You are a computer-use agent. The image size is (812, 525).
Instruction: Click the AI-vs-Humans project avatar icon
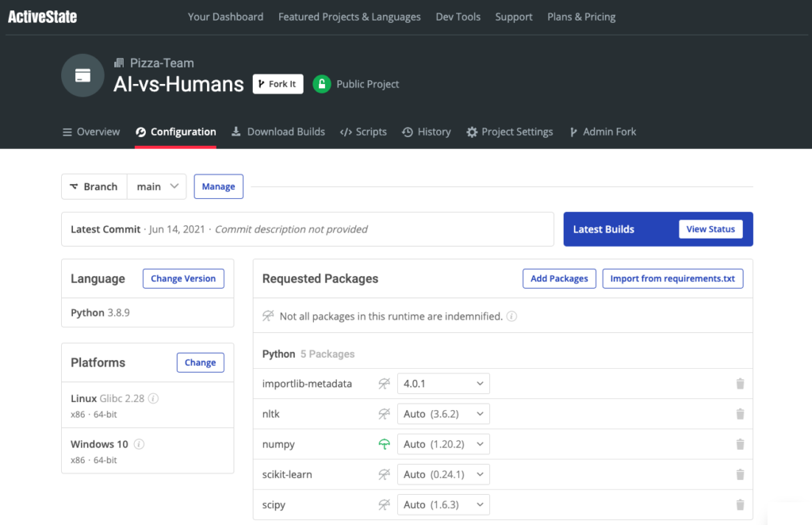(x=82, y=75)
